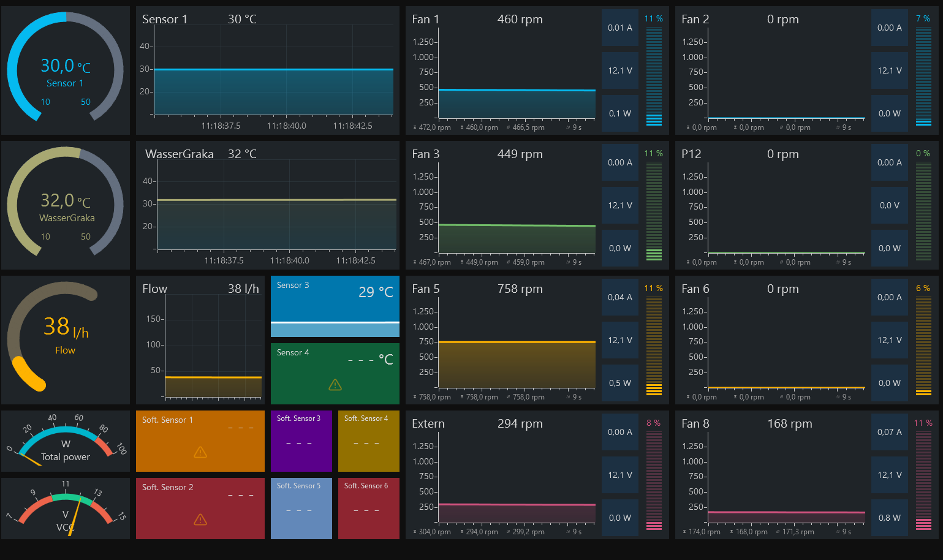Click the 11:18:42.5 timestamp in WasserGraka chart
Image resolution: width=943 pixels, height=560 pixels.
(x=355, y=260)
